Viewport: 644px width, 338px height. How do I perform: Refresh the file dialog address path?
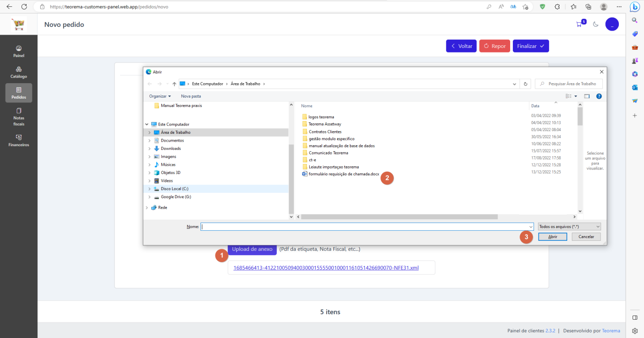pyautogui.click(x=526, y=84)
